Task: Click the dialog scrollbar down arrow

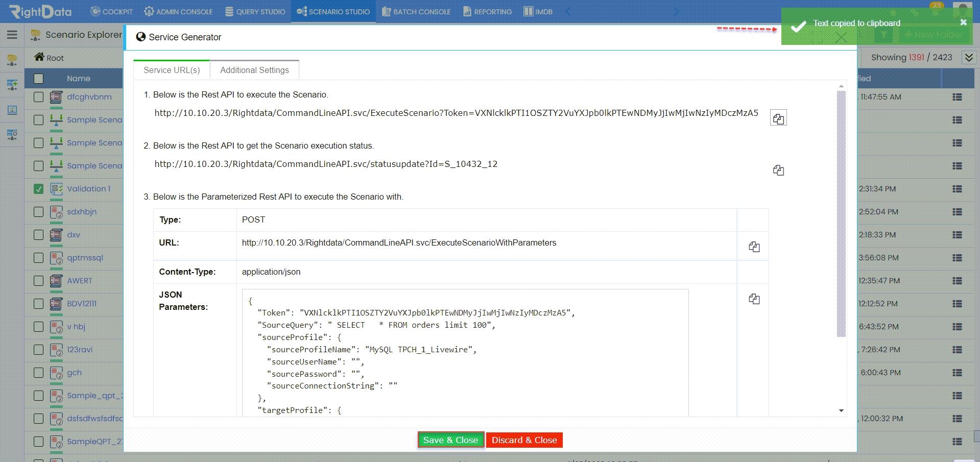Action: click(x=841, y=410)
